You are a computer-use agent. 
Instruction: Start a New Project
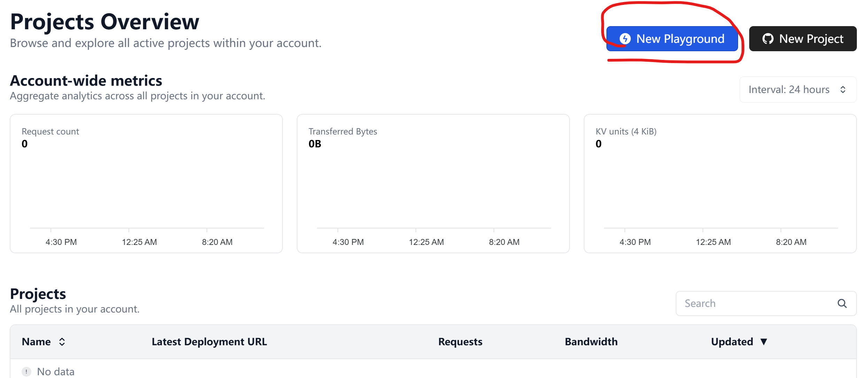pos(803,39)
